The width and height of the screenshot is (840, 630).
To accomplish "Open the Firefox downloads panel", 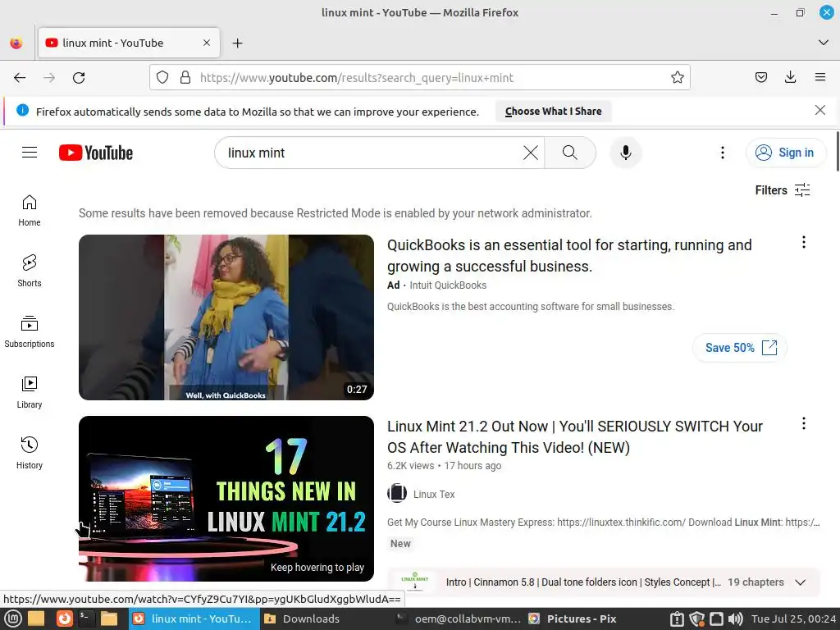I will click(790, 78).
